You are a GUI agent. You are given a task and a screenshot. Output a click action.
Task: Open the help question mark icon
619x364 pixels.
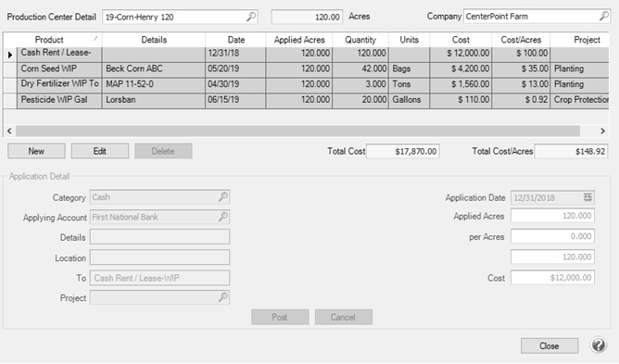pos(599,345)
